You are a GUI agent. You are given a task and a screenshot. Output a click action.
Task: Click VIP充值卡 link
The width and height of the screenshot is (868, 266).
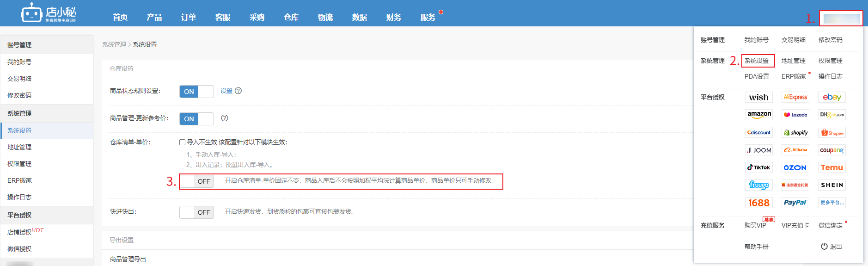pos(795,225)
